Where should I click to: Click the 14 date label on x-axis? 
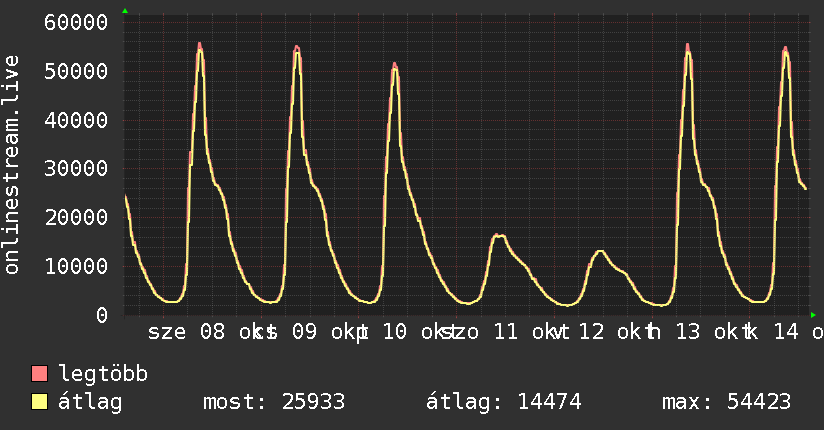click(x=786, y=332)
